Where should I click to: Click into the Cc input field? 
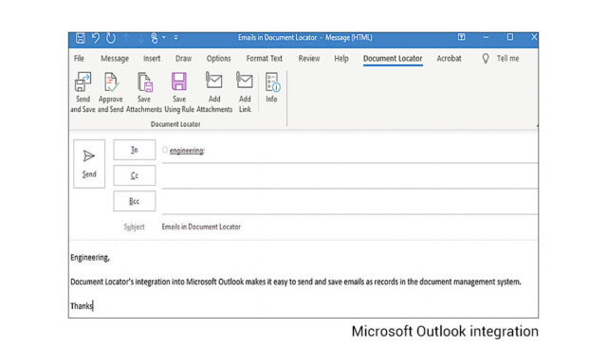click(350, 176)
